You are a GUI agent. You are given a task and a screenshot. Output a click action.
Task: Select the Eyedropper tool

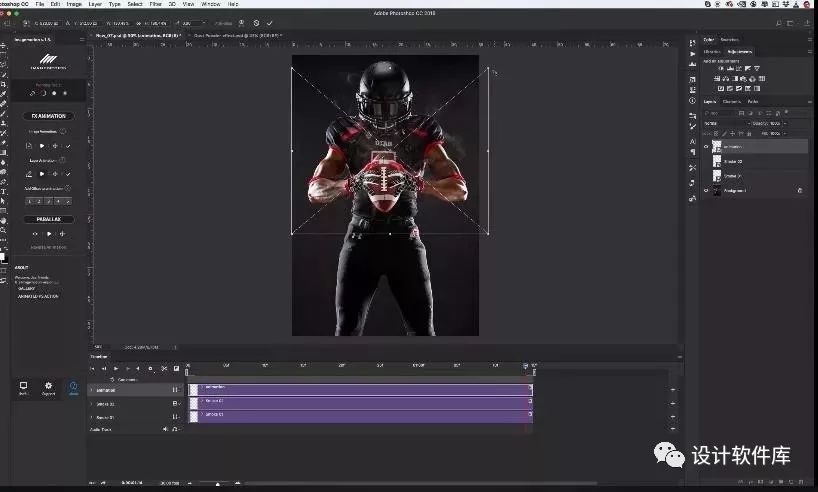(4, 93)
